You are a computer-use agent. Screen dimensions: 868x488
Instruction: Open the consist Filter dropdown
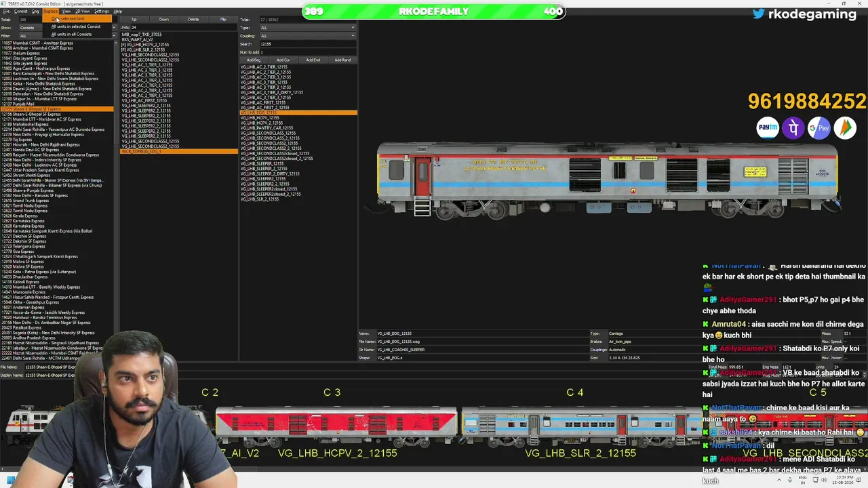[x=67, y=36]
